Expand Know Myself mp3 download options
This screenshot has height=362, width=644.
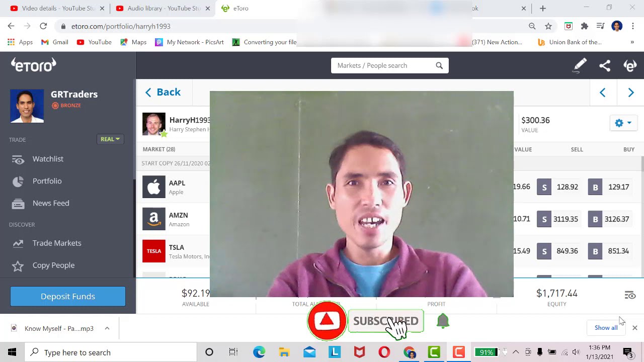pos(107,328)
